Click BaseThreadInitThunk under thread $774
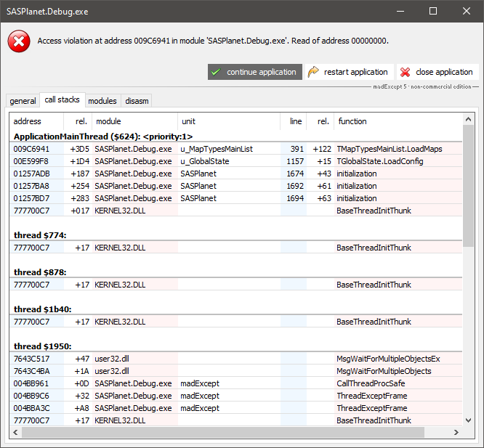 (x=374, y=248)
